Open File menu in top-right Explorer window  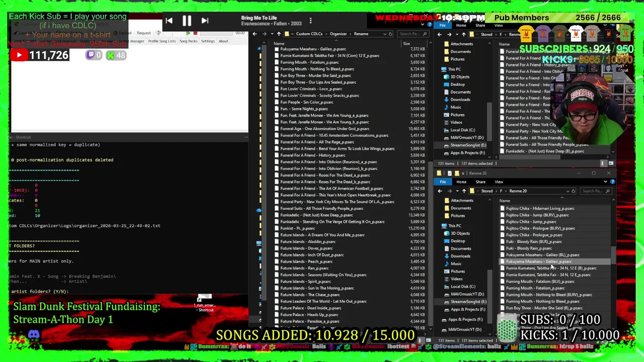tap(443, 25)
